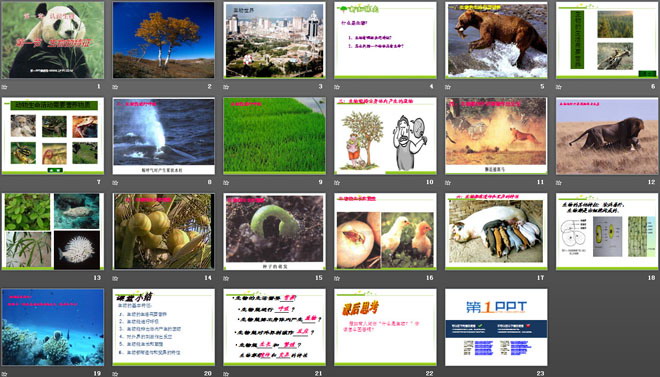Select slide 23 第1PPT logo thumbnail
The height and width of the screenshot is (377, 660).
(496, 327)
